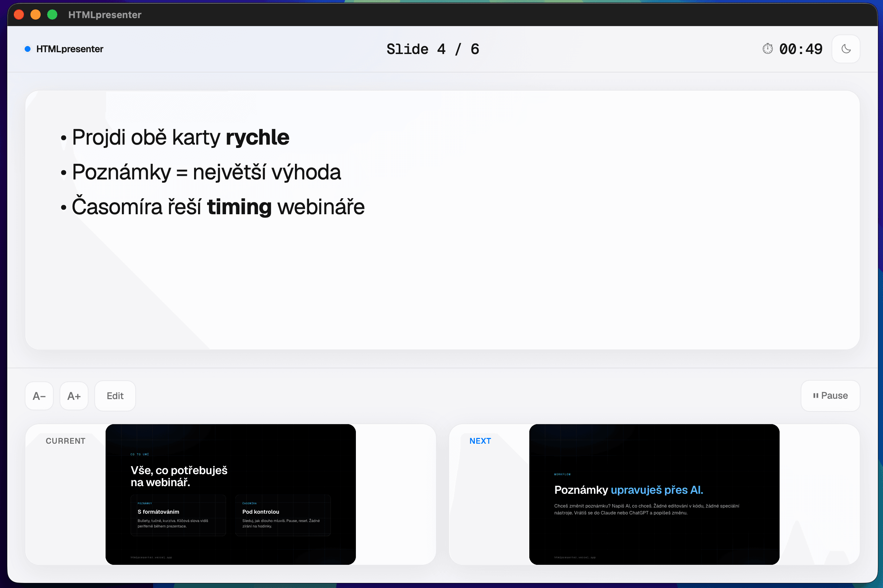Screen dimensions: 883x588
Task: Pause the presentation timer
Action: 830,396
